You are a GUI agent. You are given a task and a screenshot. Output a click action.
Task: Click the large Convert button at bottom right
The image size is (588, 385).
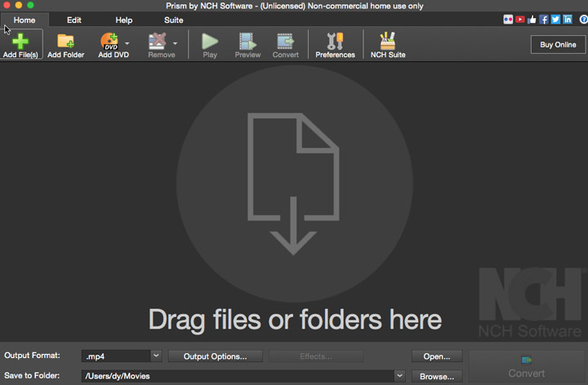coord(527,367)
